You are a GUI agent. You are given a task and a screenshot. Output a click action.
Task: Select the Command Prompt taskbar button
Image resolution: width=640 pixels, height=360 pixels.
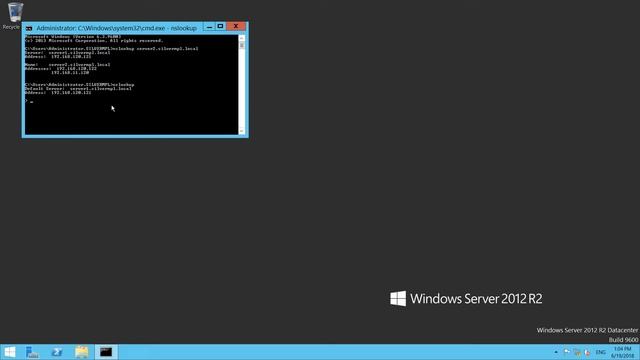tap(106, 352)
